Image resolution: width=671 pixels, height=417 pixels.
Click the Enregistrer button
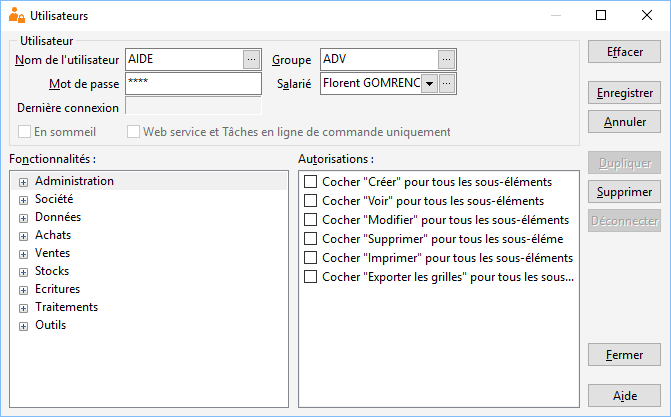[624, 93]
